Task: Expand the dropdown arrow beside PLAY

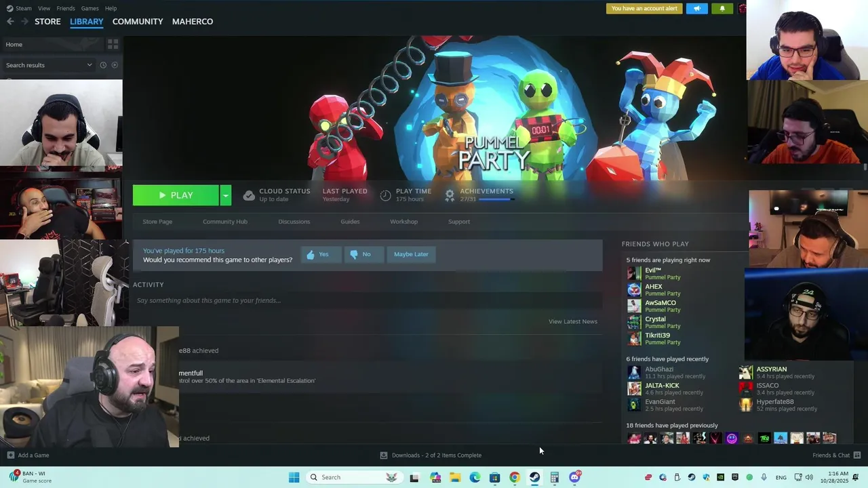Action: click(225, 195)
